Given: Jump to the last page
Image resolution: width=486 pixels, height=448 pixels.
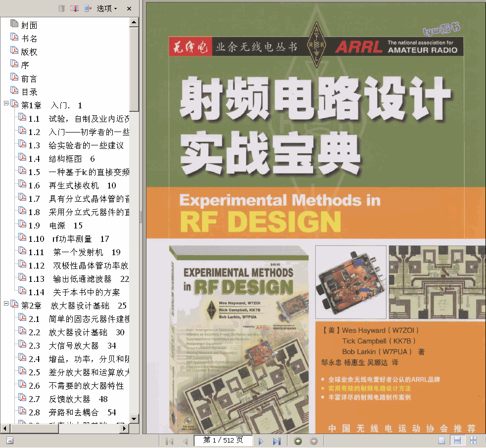Looking at the screenshot, I should coord(277,441).
